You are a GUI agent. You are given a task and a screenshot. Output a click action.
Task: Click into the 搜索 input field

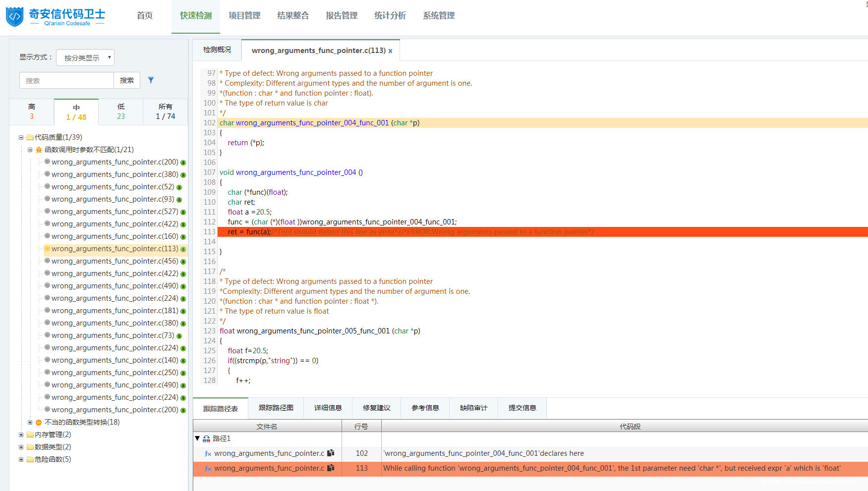coord(66,80)
